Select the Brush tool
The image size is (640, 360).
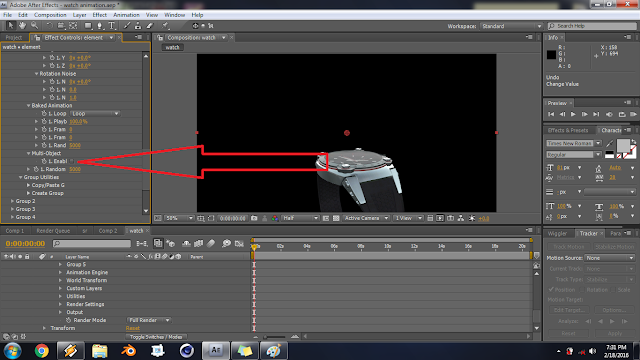pos(127,26)
